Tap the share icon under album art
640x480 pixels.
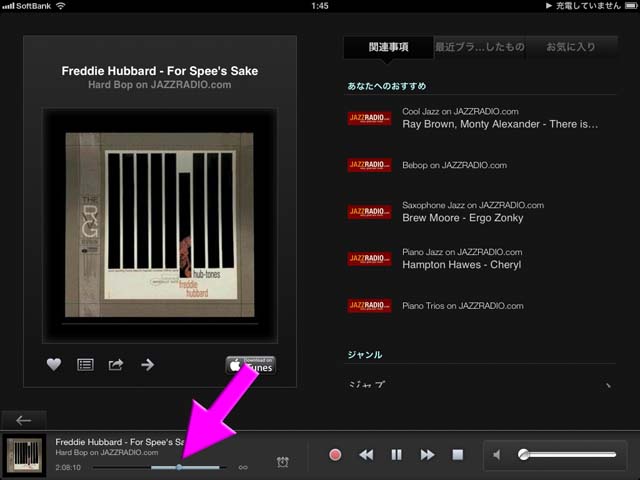click(116, 364)
